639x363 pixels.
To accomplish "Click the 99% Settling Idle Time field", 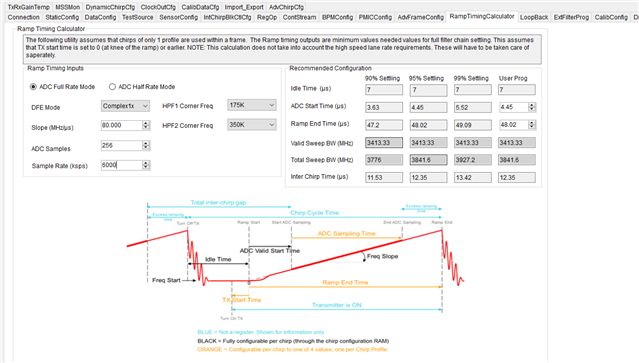I will coord(473,90).
